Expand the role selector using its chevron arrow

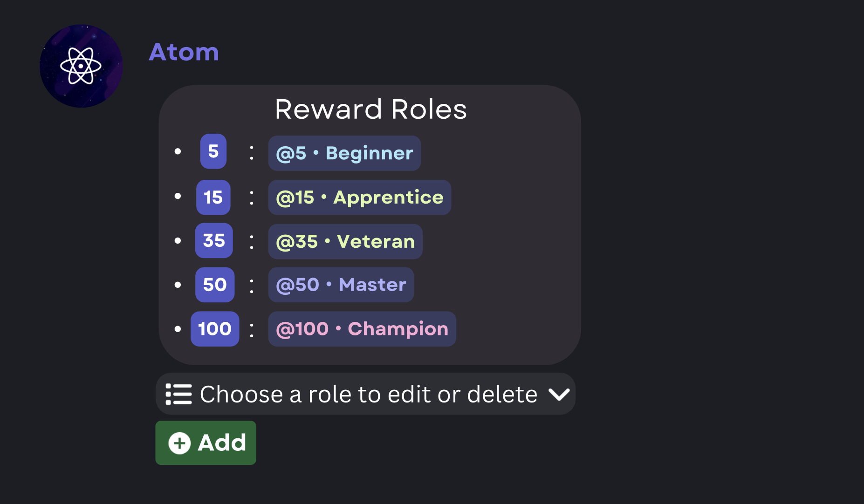point(559,394)
